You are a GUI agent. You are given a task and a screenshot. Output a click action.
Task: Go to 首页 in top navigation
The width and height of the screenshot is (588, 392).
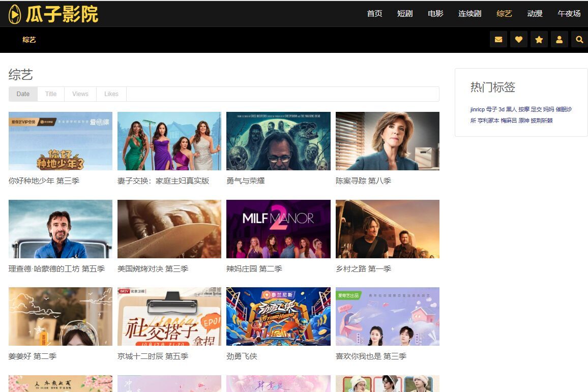374,14
